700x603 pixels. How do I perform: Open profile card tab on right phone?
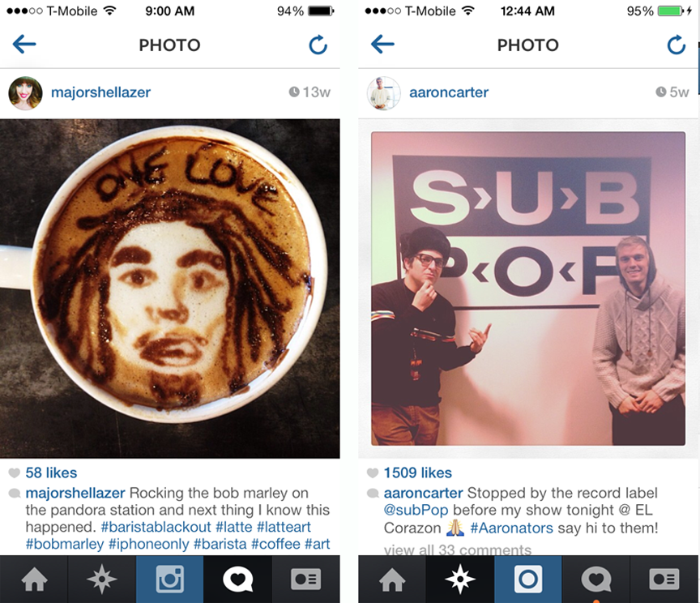[664, 579]
